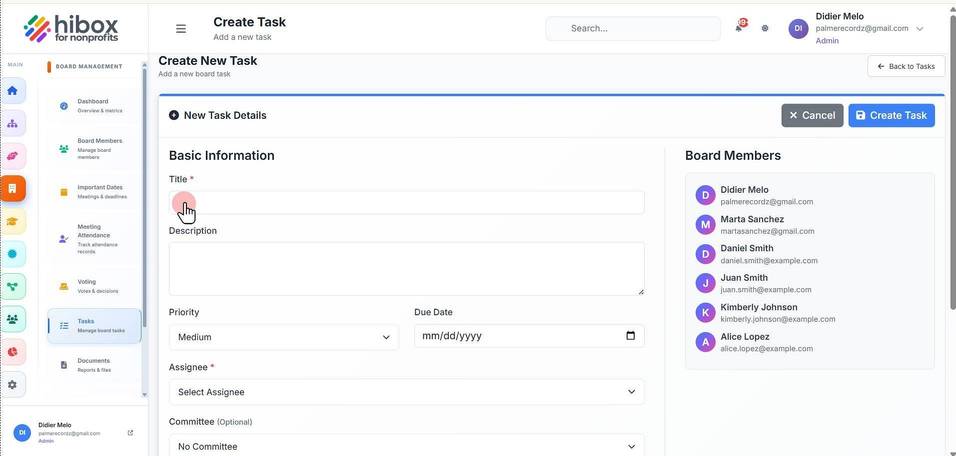Open the No Committee dropdown

point(407,446)
